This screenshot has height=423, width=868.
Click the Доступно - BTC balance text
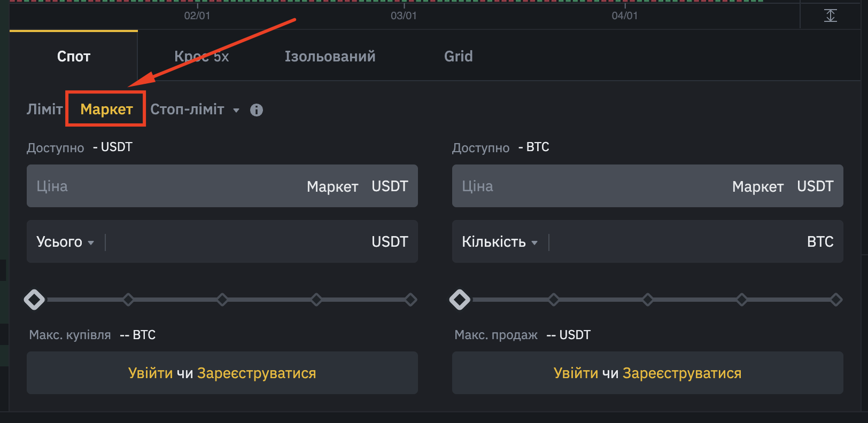[x=501, y=147]
